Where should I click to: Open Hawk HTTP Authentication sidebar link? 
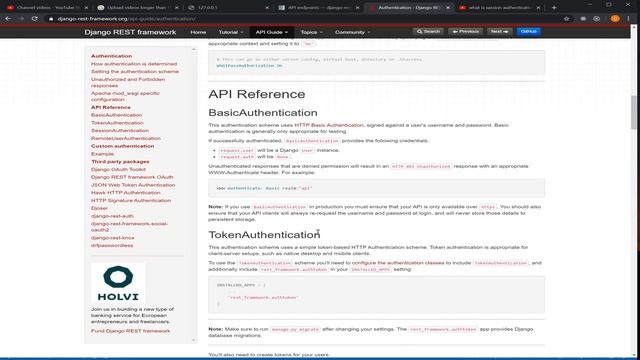pyautogui.click(x=125, y=193)
